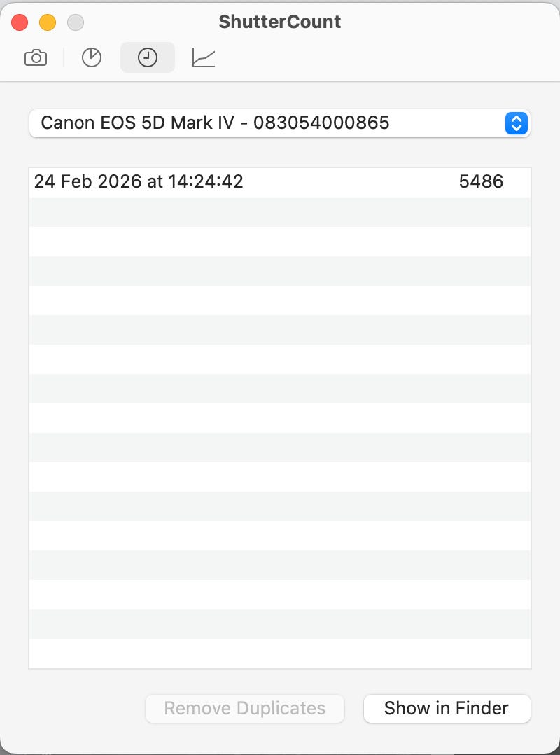Click blank toolbar area right of graph icon
This screenshot has width=560, height=755.
pyautogui.click(x=385, y=58)
